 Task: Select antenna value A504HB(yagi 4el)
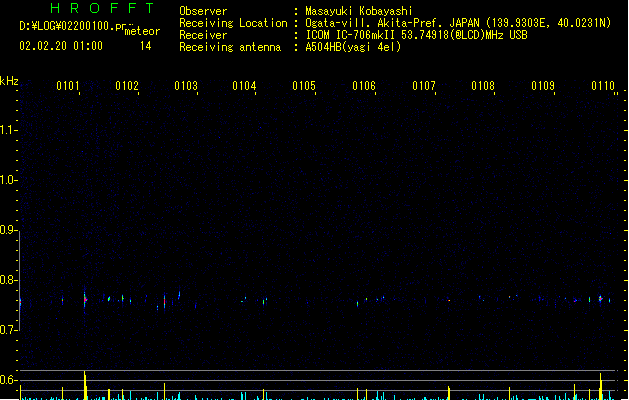tap(353, 47)
